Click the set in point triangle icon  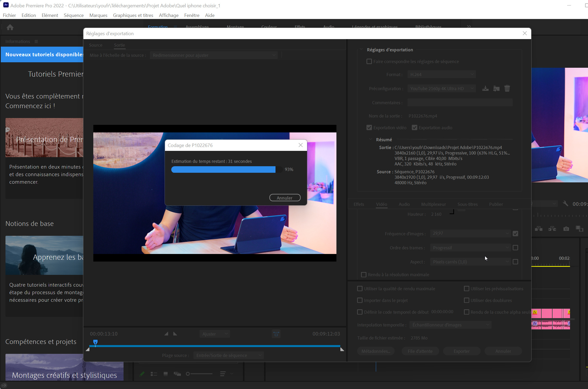(x=166, y=334)
